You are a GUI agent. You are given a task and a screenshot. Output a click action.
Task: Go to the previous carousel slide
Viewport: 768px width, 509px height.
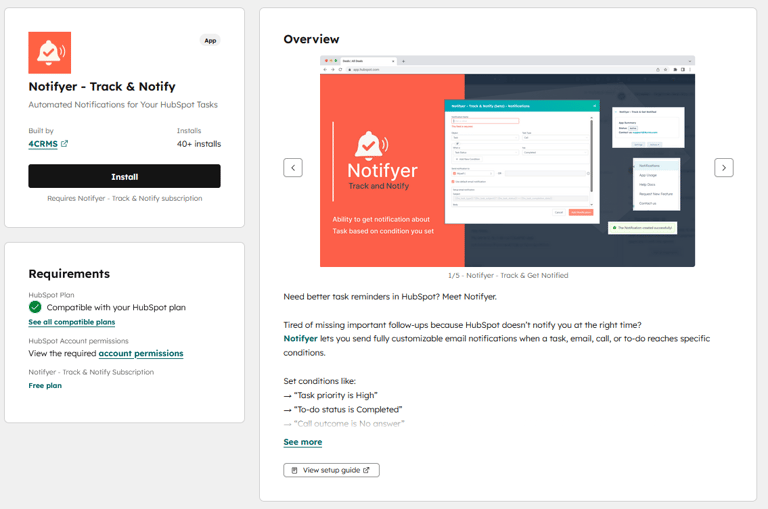(x=293, y=168)
